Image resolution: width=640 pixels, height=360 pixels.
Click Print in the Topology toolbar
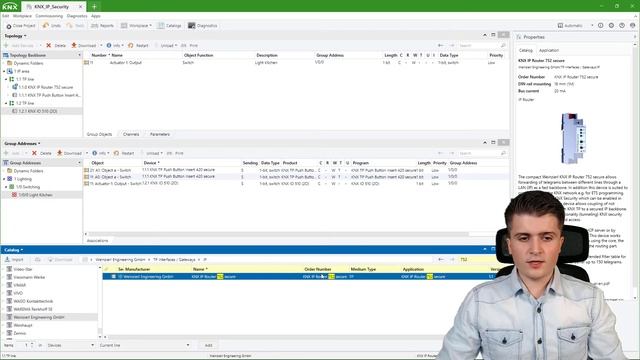(x=190, y=45)
